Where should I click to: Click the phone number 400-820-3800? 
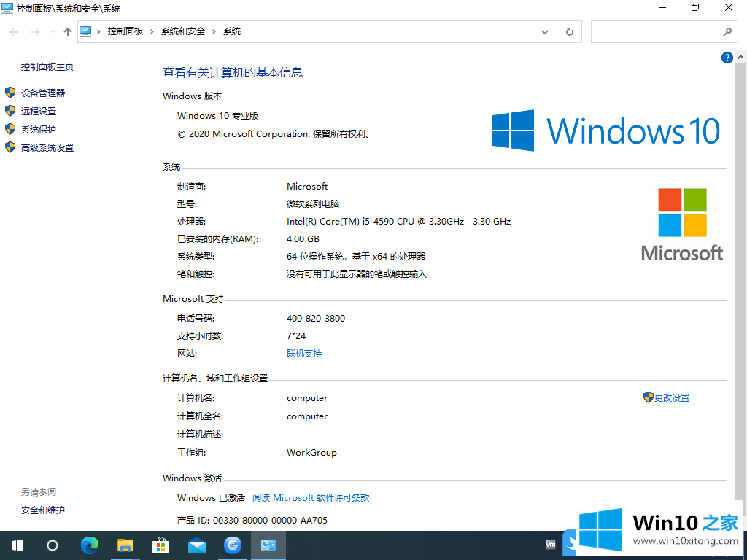point(316,319)
